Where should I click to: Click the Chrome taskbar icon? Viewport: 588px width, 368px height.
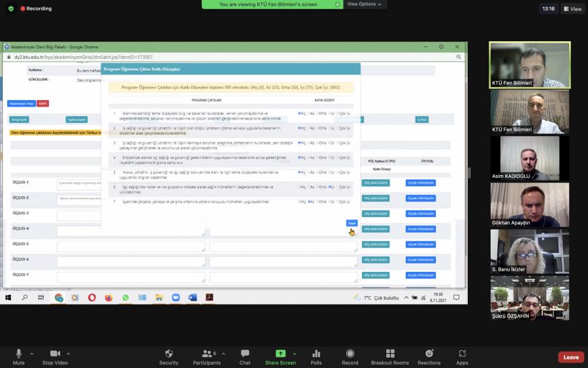click(59, 297)
